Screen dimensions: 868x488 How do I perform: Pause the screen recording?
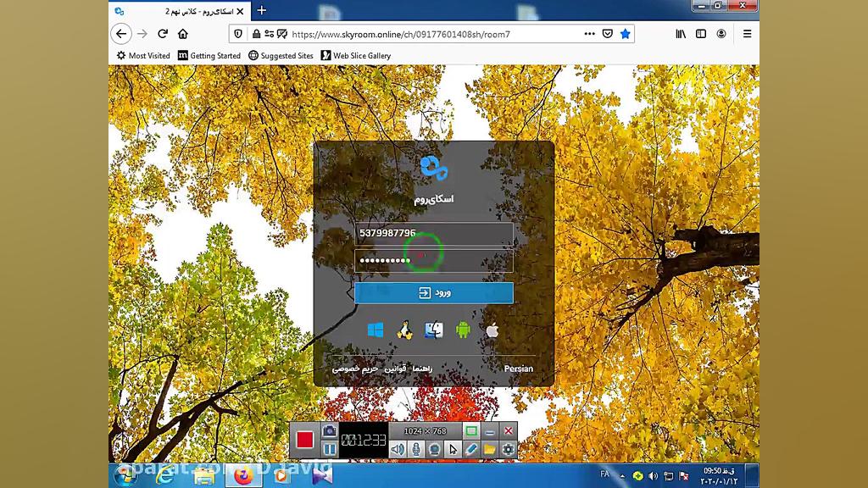(330, 450)
